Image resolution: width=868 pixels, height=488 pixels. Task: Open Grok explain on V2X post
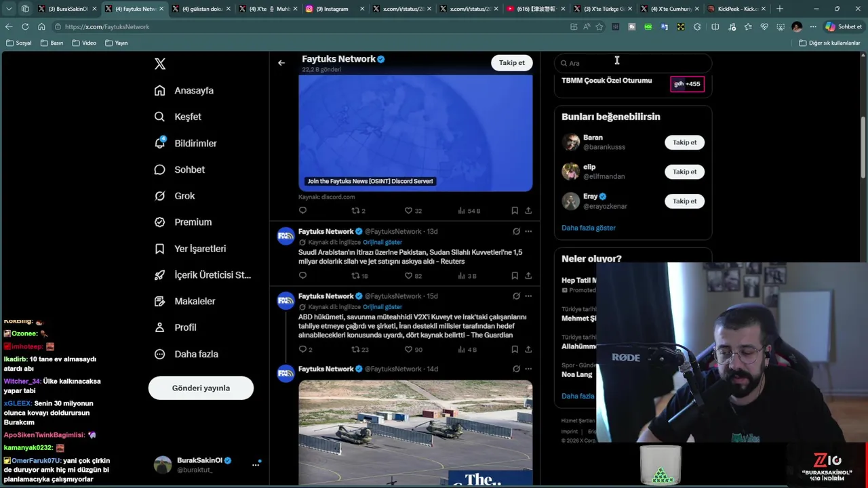coord(516,296)
